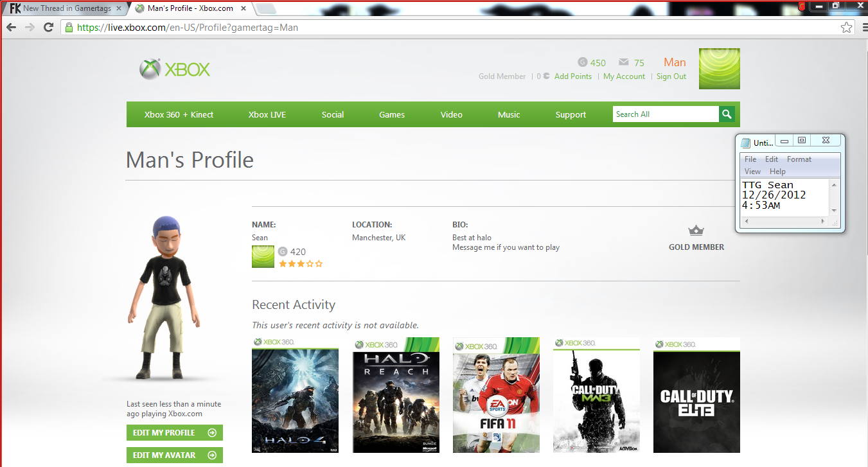The image size is (868, 467).
Task: Click the Chrome back arrow
Action: 11,28
